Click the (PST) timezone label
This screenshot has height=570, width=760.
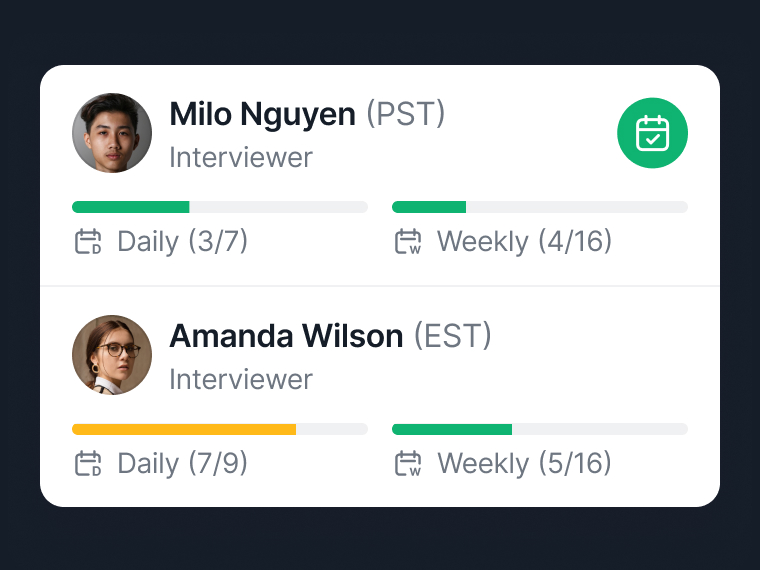pyautogui.click(x=405, y=114)
